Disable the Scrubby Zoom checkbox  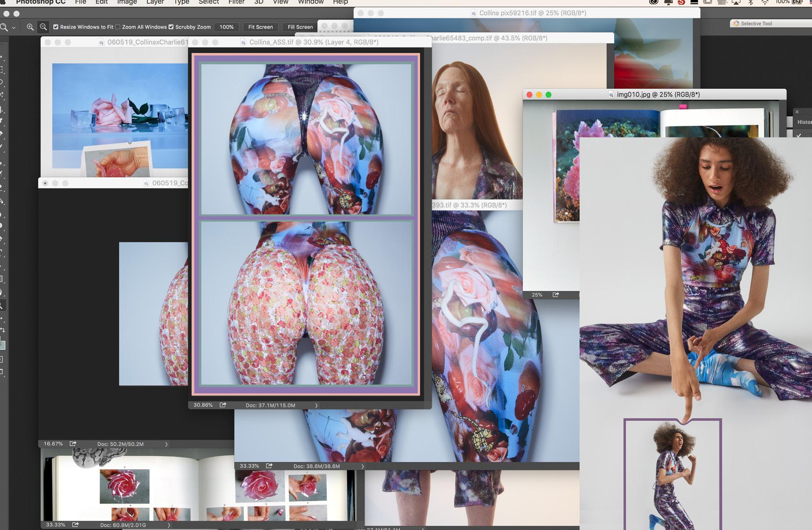tap(171, 27)
